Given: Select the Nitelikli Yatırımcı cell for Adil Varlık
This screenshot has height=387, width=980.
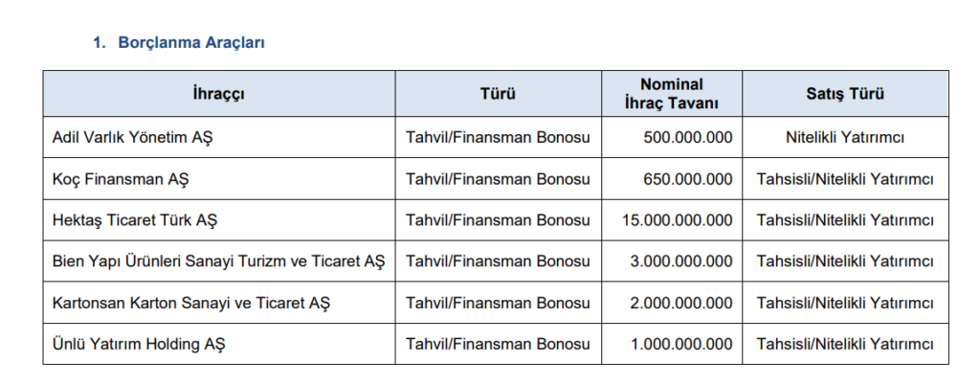Looking at the screenshot, I should point(845,137).
